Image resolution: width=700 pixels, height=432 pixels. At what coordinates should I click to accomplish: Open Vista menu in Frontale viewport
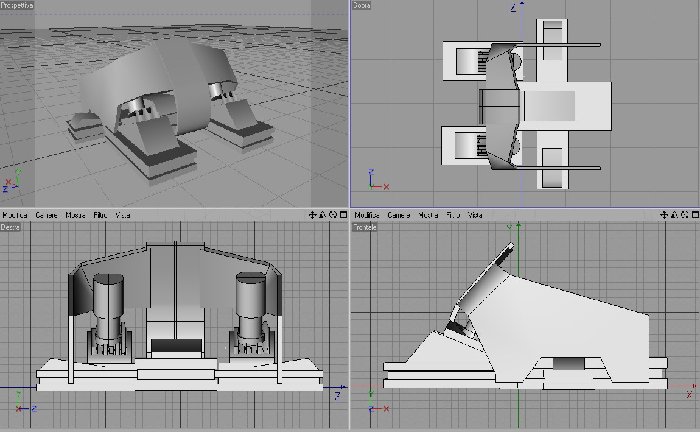[x=475, y=215]
